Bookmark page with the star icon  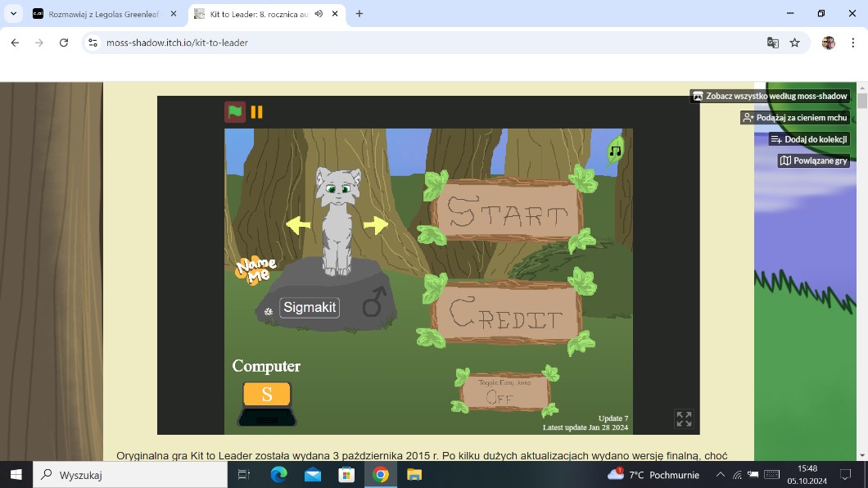(x=794, y=43)
